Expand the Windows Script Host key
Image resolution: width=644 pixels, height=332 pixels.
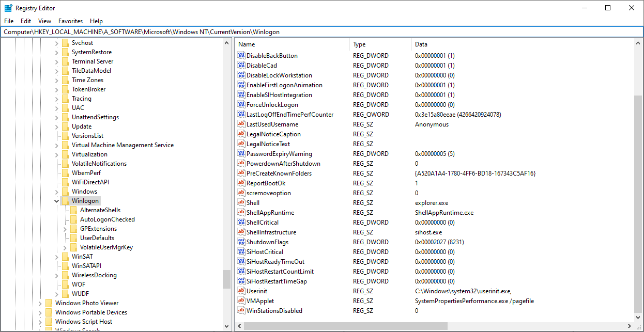pos(40,322)
